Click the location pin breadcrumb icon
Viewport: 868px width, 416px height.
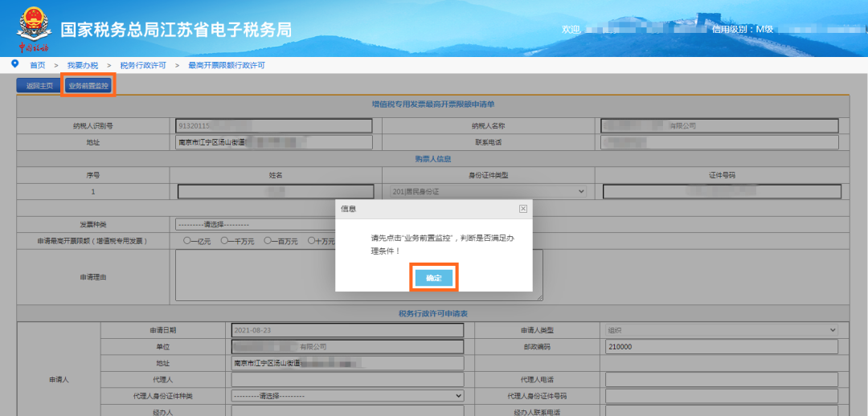(15, 64)
